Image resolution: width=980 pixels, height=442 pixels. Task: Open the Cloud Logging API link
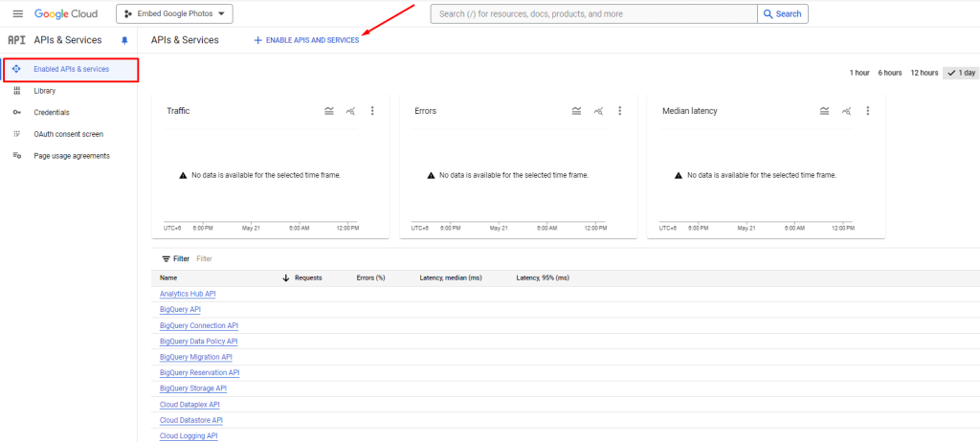click(189, 435)
